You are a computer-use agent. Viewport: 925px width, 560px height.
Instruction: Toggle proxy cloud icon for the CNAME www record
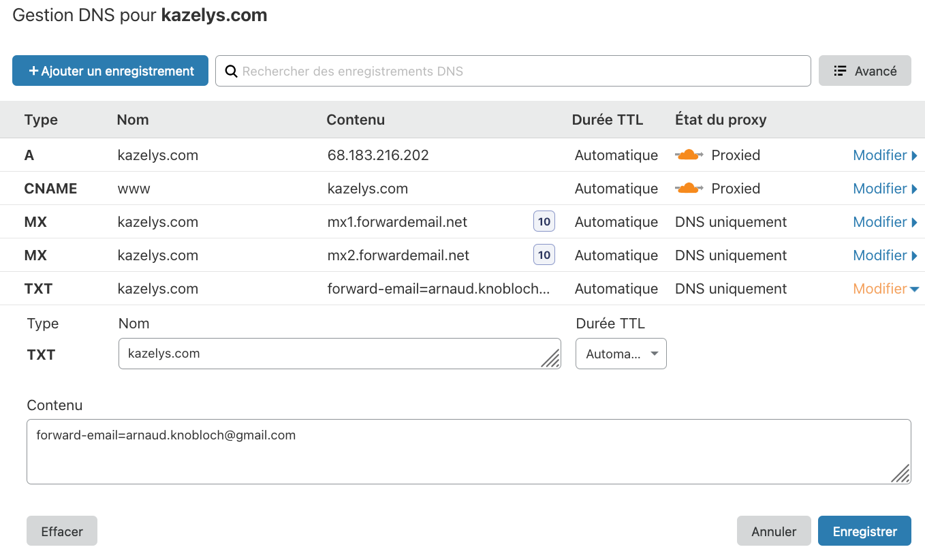click(689, 189)
